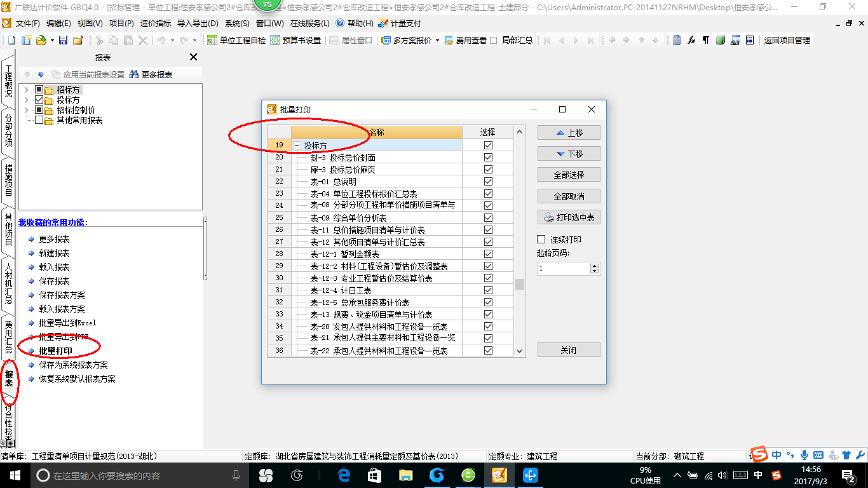
Task: Click the green cube icon
Action: (721, 40)
